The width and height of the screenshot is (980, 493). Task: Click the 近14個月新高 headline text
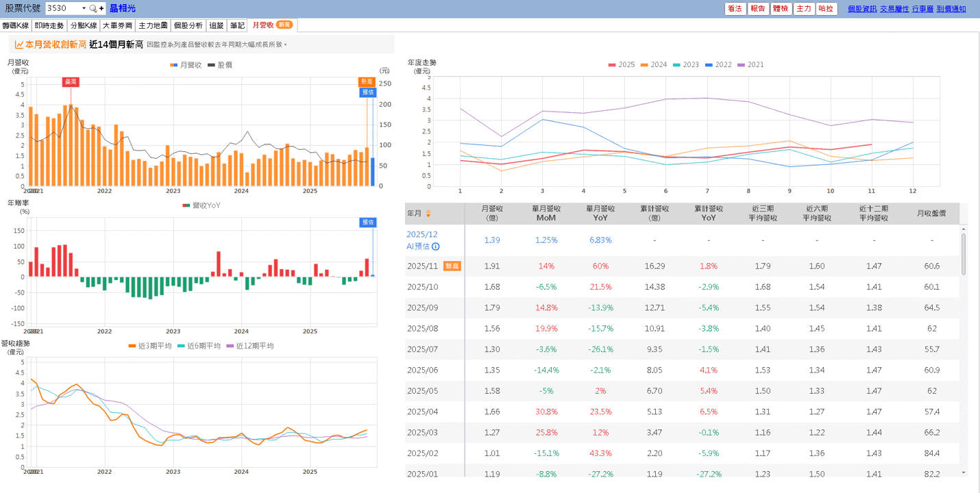[x=116, y=45]
